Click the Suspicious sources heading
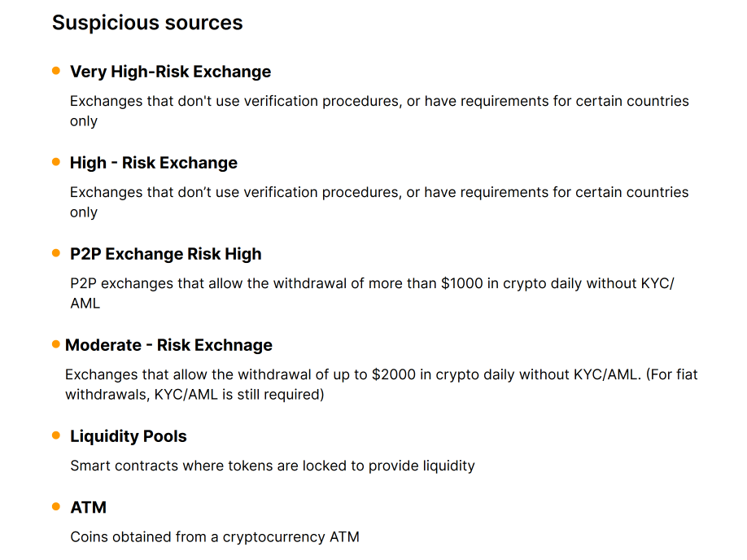This screenshot has height=560, width=747. [147, 23]
